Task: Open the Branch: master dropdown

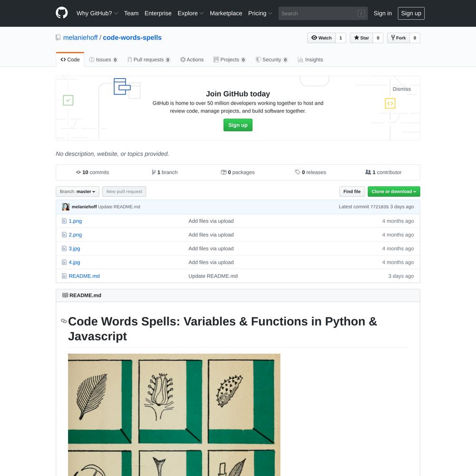Action: coord(78,191)
